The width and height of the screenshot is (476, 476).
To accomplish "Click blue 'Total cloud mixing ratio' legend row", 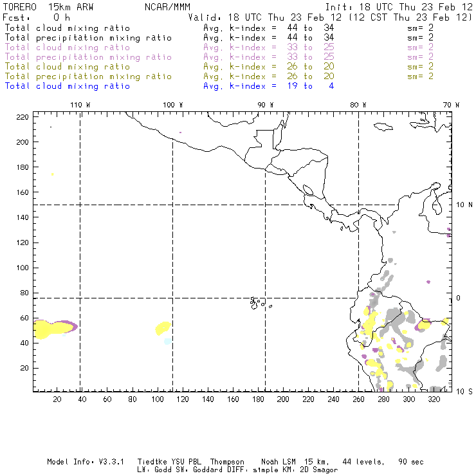I will coord(169,86).
